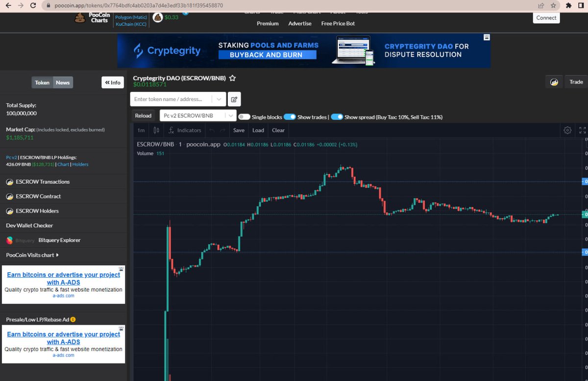
Task: Open browser extensions puzzle icon
Action: [x=568, y=5]
